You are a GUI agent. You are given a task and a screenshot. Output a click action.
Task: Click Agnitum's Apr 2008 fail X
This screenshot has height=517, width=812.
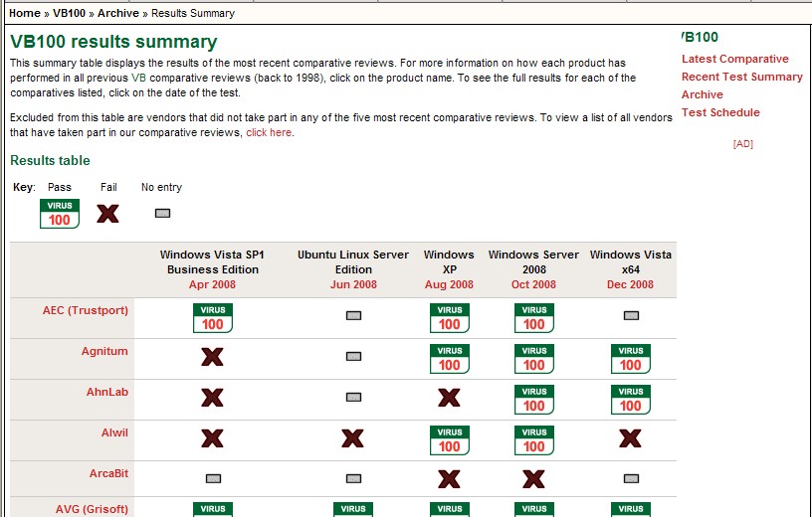coord(212,357)
